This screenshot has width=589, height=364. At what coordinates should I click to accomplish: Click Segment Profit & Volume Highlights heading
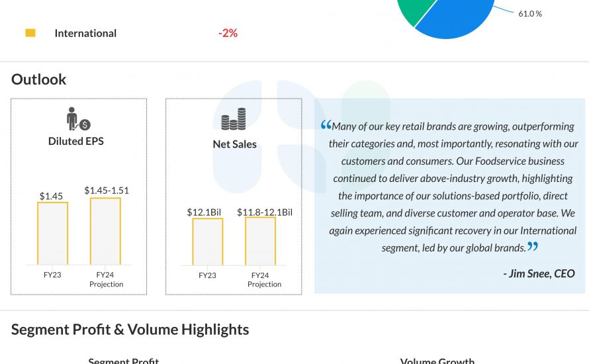[130, 330]
